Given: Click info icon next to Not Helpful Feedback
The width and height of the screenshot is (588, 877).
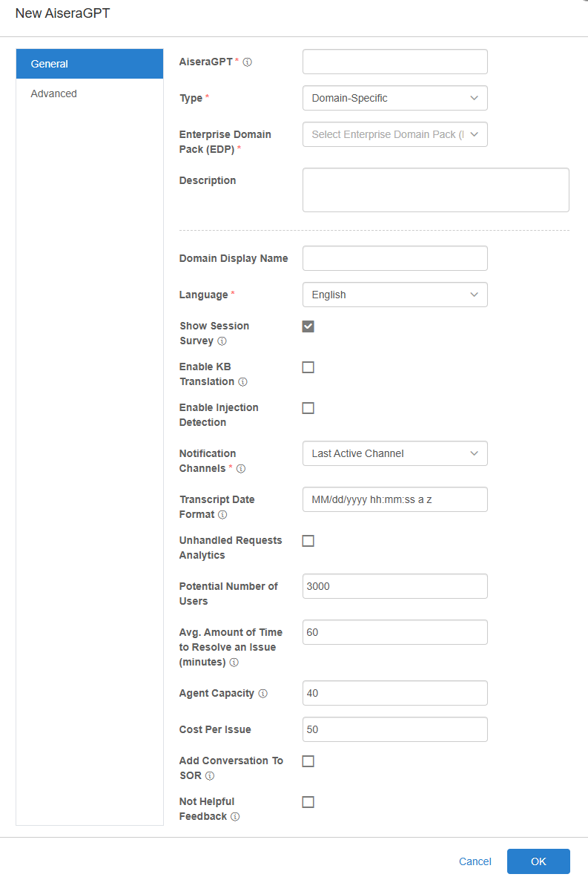Looking at the screenshot, I should coord(235,817).
